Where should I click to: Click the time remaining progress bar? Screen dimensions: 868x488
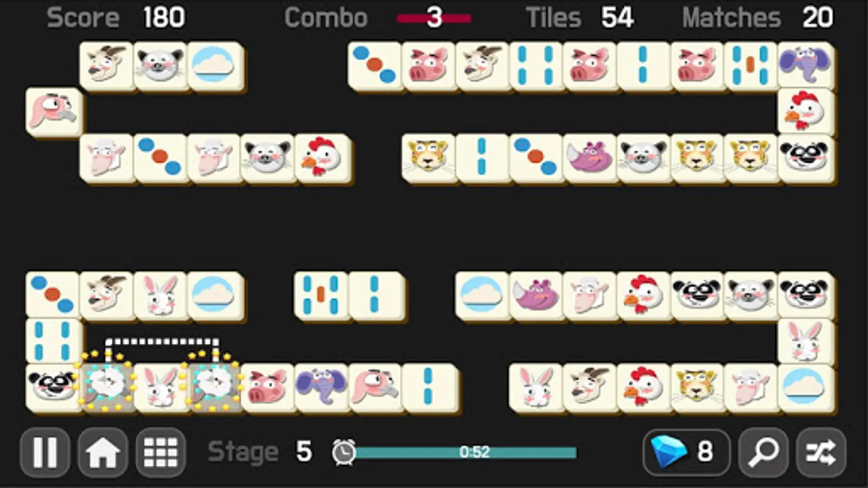(x=465, y=452)
